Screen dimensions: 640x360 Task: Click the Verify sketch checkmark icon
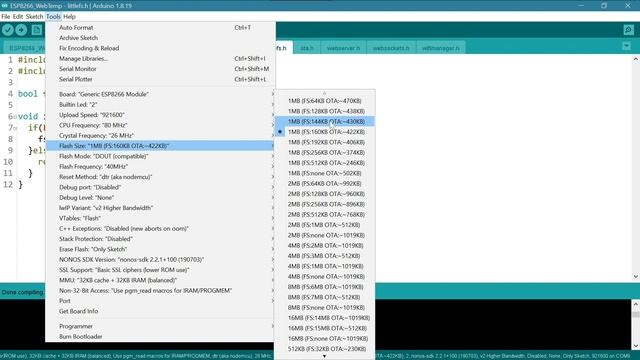pyautogui.click(x=8, y=30)
